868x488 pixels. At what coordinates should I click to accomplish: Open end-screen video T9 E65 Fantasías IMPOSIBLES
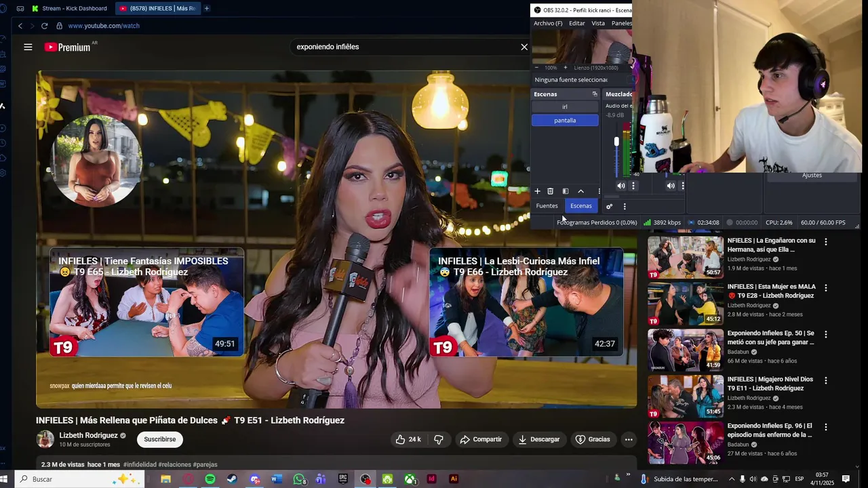146,302
